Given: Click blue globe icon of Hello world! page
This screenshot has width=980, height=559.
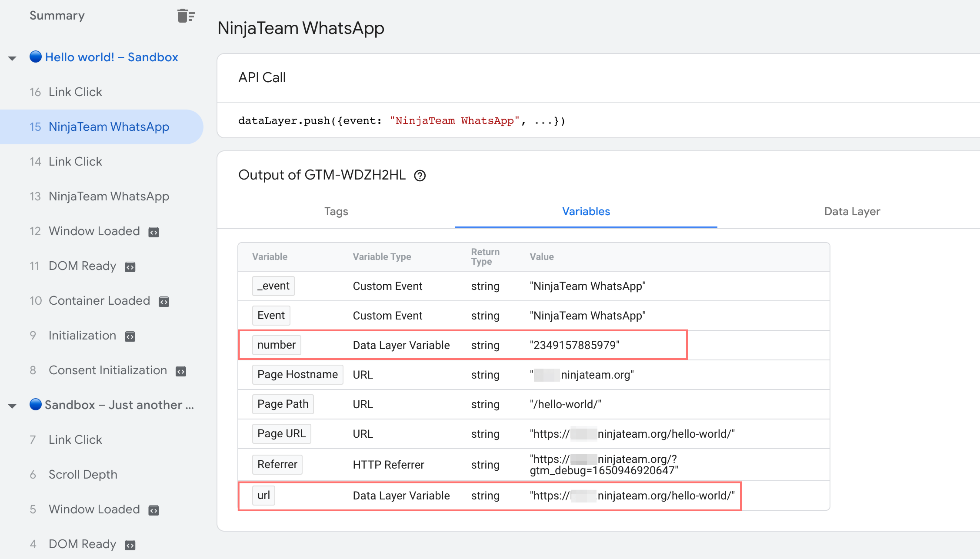Looking at the screenshot, I should pos(36,57).
